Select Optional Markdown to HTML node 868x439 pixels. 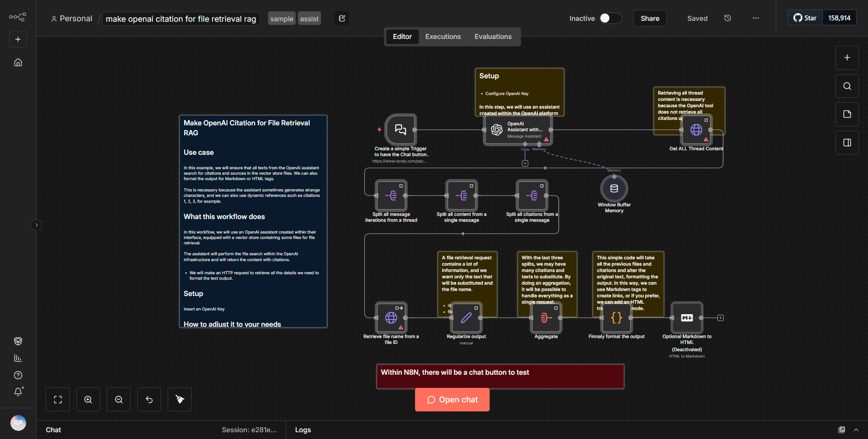687,318
